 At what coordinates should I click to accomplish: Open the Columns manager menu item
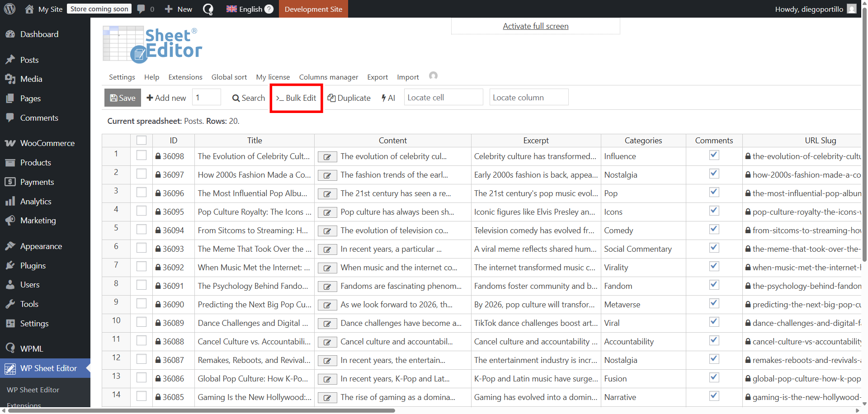click(329, 77)
